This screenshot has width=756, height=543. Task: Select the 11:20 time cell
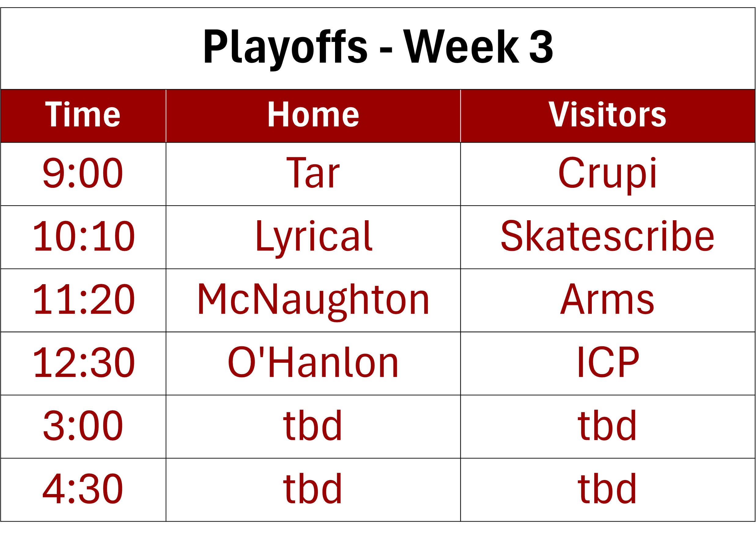point(83,299)
